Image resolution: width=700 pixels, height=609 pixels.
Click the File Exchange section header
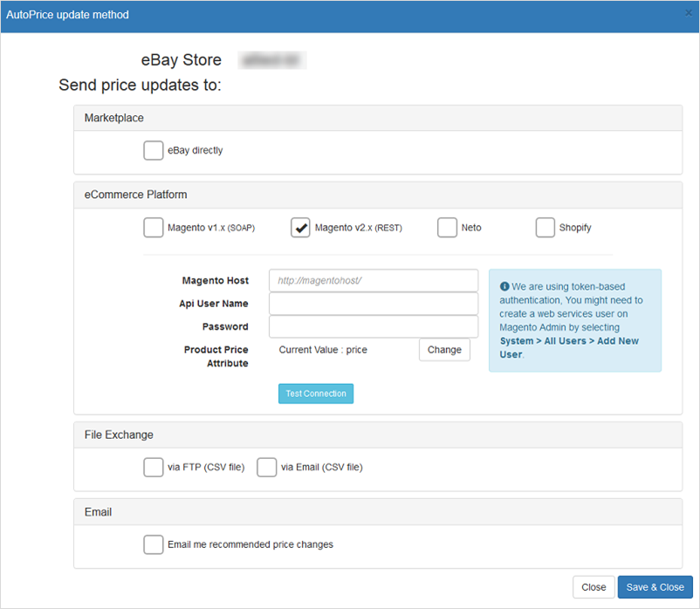click(119, 435)
